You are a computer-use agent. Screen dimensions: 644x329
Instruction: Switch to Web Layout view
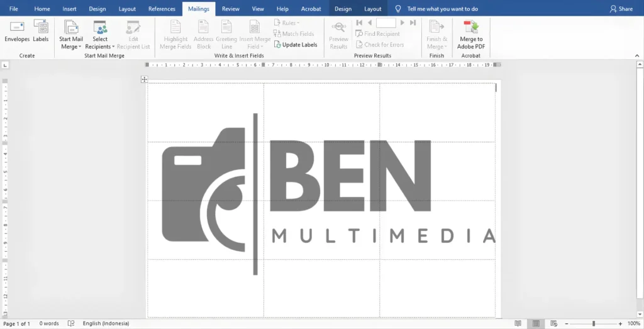point(555,323)
